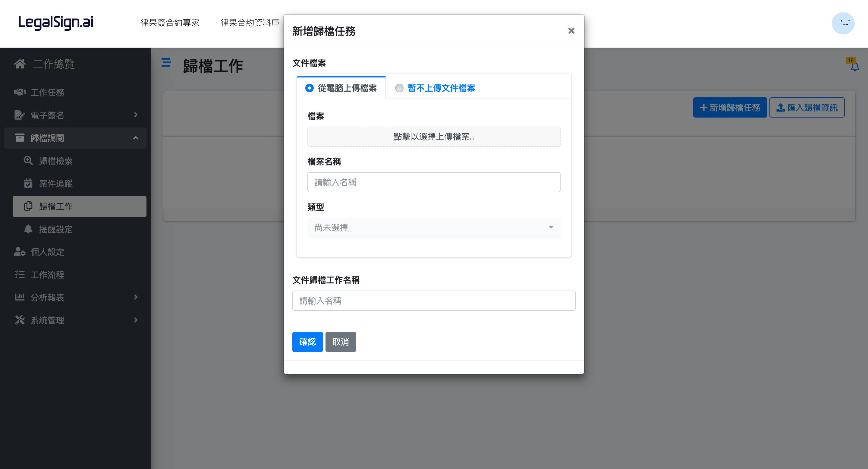The image size is (868, 469).
Task: Click the 匯入歸檔資訊 button
Action: pyautogui.click(x=807, y=108)
